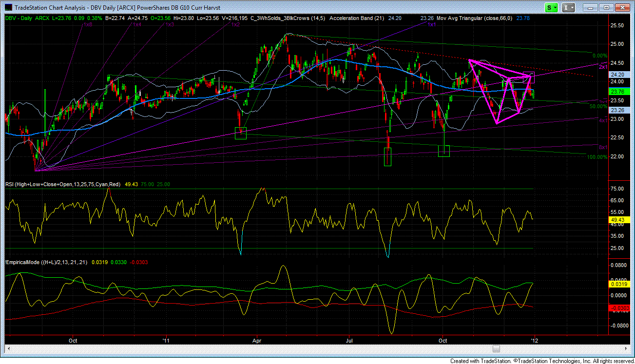635x364 pixels.
Task: Click the 'L=23.76' last price text
Action: tap(62, 18)
